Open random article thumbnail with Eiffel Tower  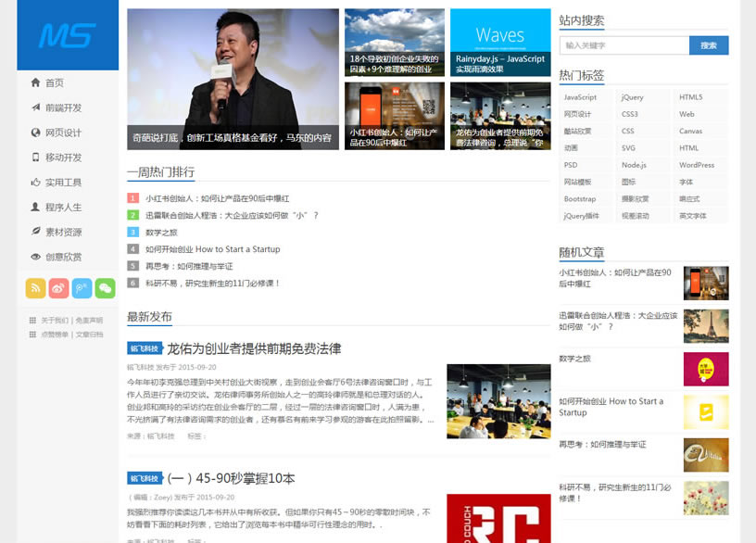pos(706,326)
